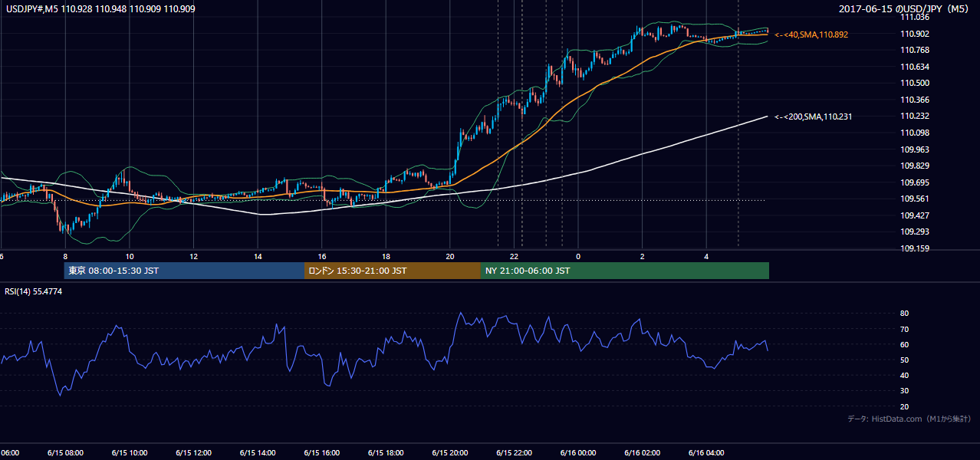
Task: Click the 6/15 14:00 time axis label
Action: pos(258,452)
